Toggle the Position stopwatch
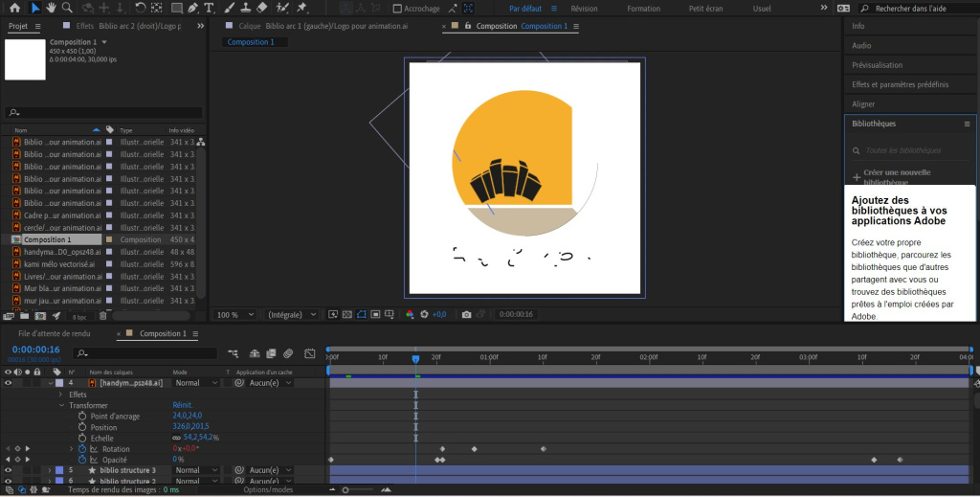The width and height of the screenshot is (980, 497). pos(82,427)
